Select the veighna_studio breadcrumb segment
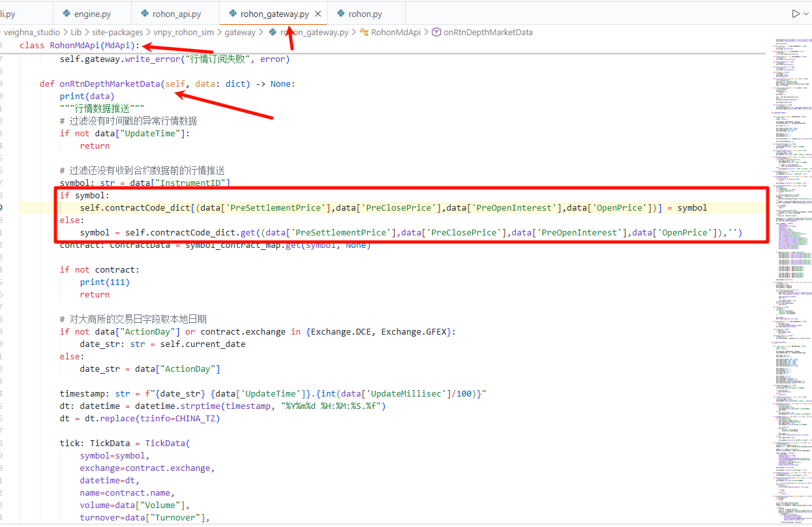The height and width of the screenshot is (527, 812). click(31, 32)
